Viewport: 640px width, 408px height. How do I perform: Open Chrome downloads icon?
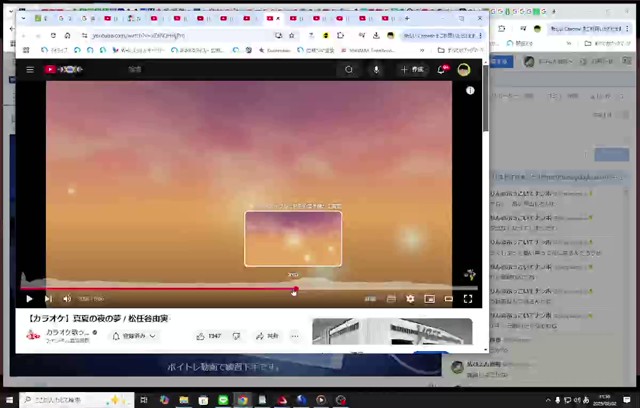376,36
